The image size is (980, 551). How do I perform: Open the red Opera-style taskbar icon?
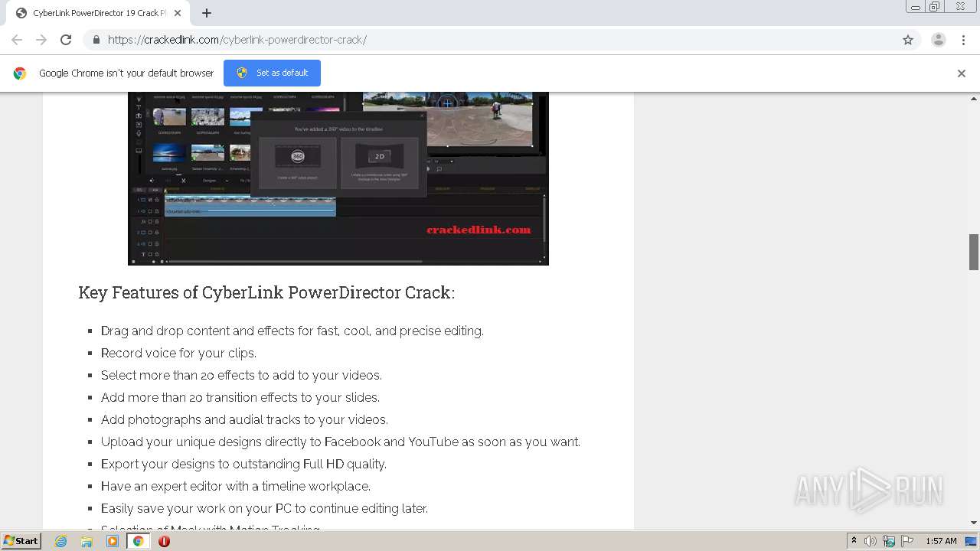[164, 541]
